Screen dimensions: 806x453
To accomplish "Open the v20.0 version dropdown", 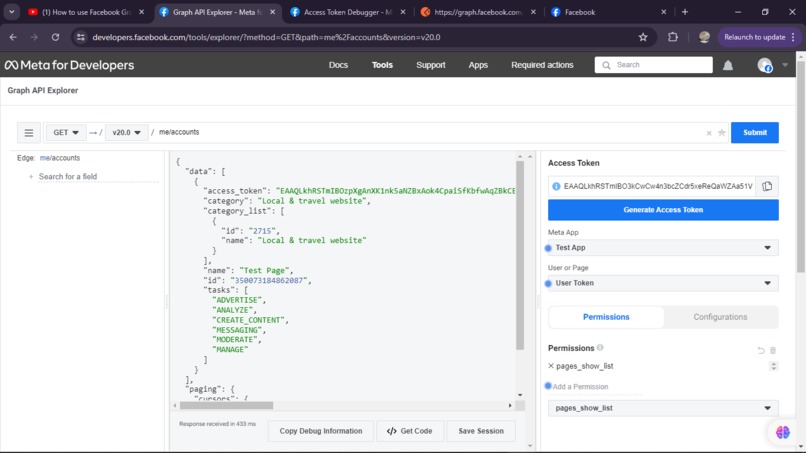I will coord(126,133).
